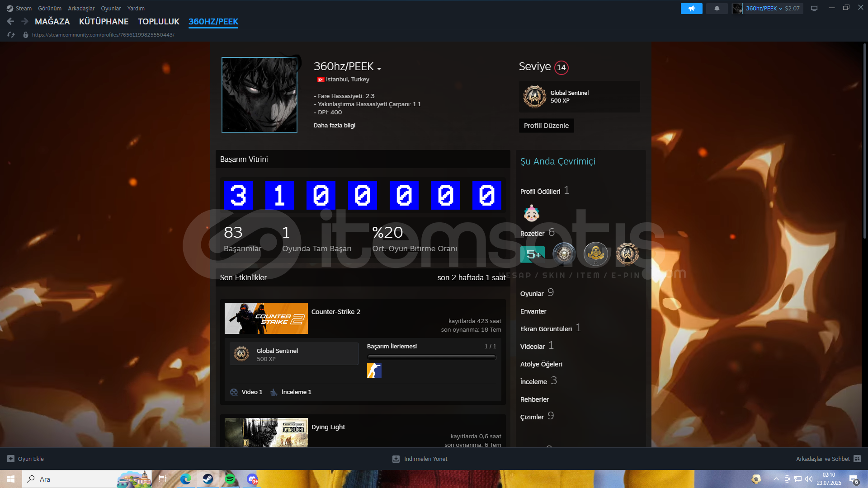Go back with the back arrow
Image resolution: width=868 pixels, height=488 pixels.
pos(10,21)
